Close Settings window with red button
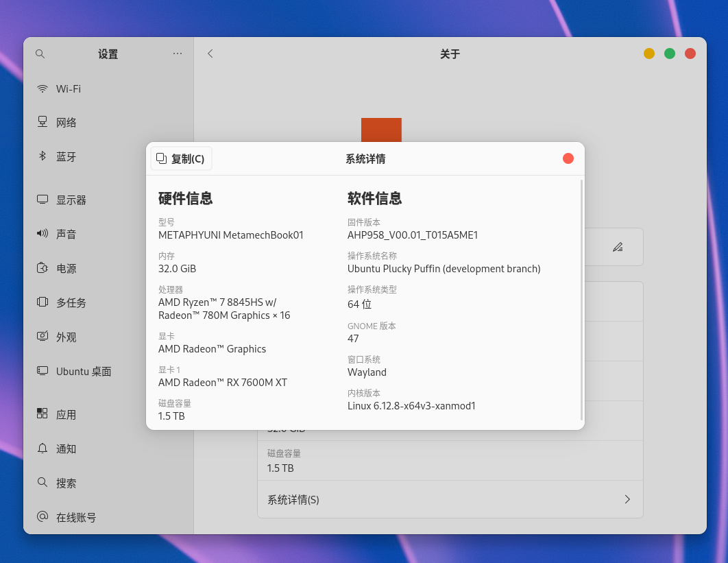This screenshot has height=563, width=728. coord(690,54)
